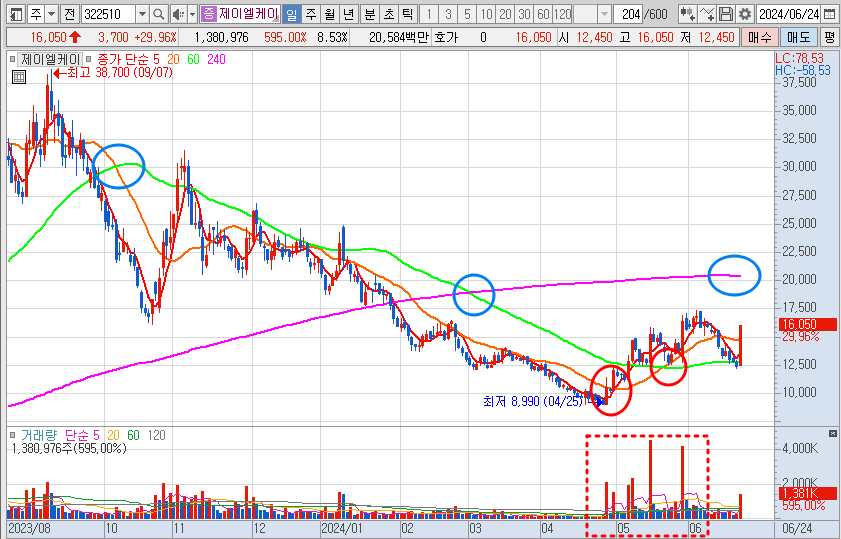Viewport: 841px width, 539px height.
Task: Select the 틱 tick period
Action: pyautogui.click(x=408, y=14)
